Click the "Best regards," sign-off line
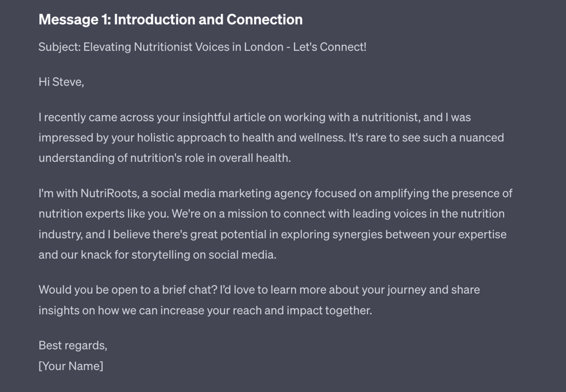566x392 pixels. (73, 345)
